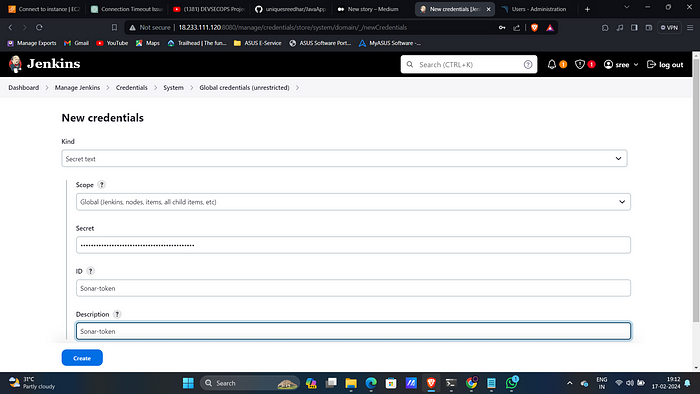The image size is (700, 394).
Task: Switch to Connection Timeout Issue tab
Action: (126, 9)
